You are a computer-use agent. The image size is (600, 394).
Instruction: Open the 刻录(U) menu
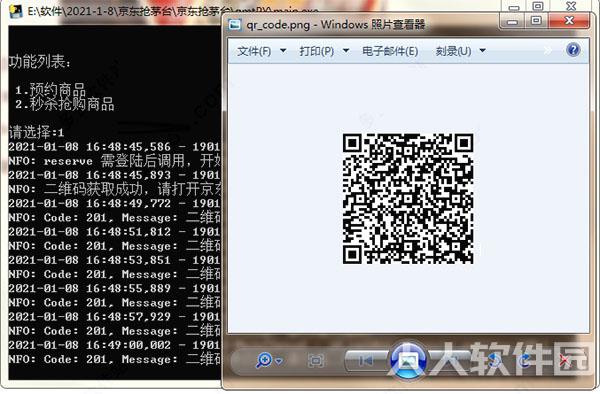(453, 51)
